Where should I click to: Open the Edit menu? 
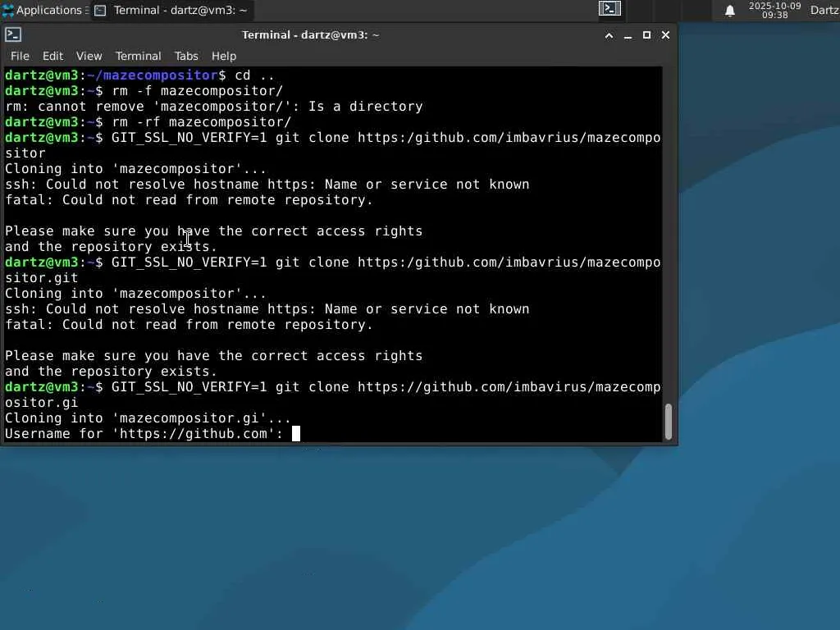click(52, 56)
